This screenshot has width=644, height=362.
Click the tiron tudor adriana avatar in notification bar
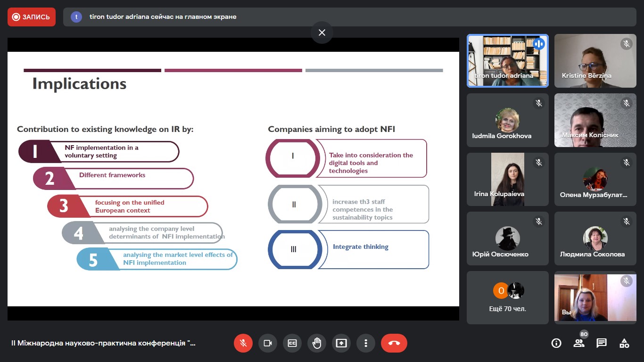point(76,17)
